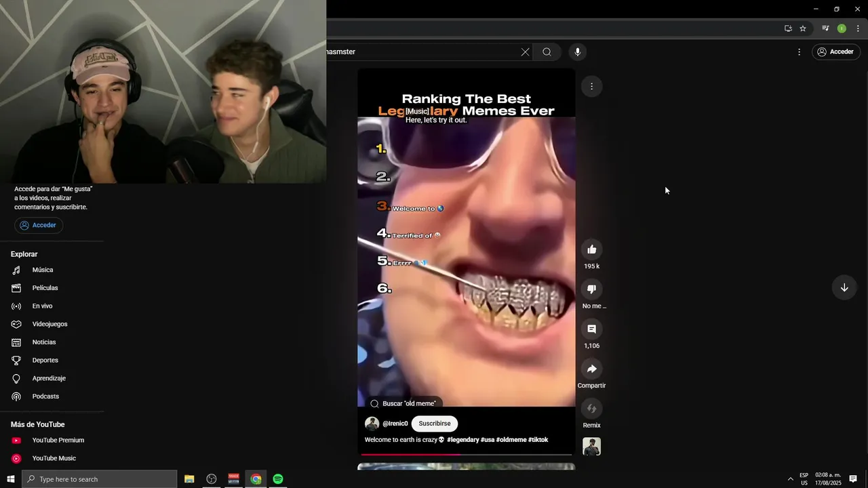The height and width of the screenshot is (488, 868).
Task: Open the #oldmeme hashtag
Action: pyautogui.click(x=511, y=440)
